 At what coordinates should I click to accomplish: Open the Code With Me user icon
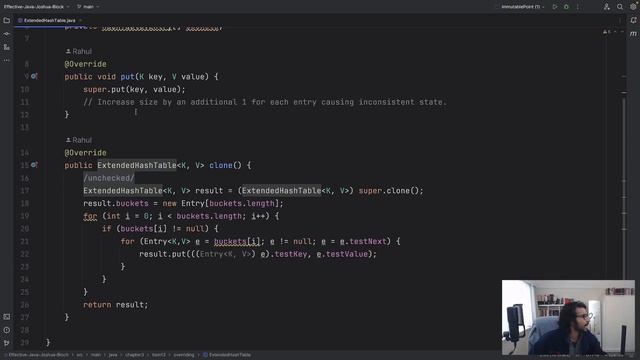[x=607, y=7]
